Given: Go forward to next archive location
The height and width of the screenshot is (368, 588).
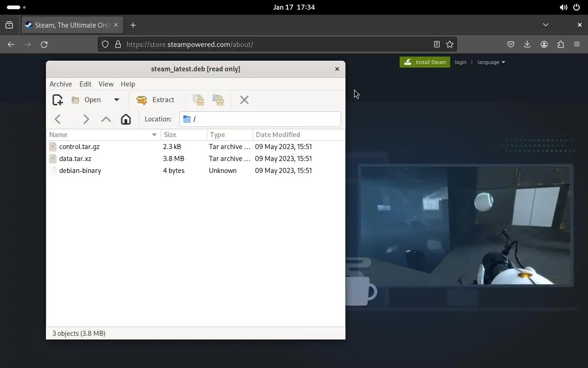Looking at the screenshot, I should point(86,119).
